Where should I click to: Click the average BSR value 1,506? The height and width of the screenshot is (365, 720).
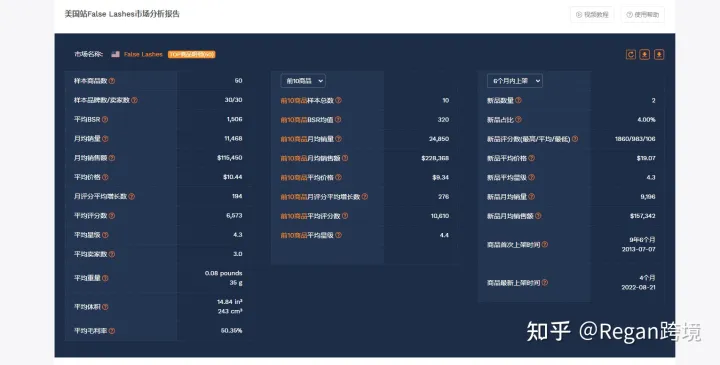coord(234,119)
